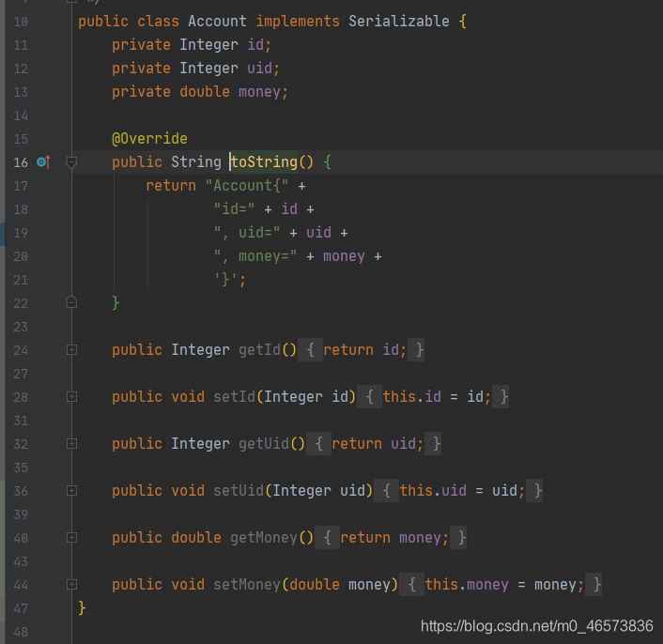
Task: Click "this.money" in setMoney body
Action: (x=467, y=584)
